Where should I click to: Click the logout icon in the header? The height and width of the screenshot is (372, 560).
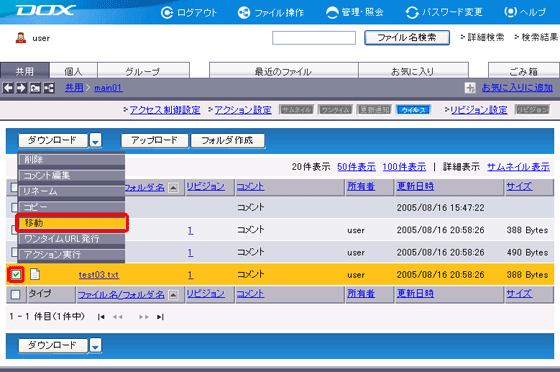[166, 12]
